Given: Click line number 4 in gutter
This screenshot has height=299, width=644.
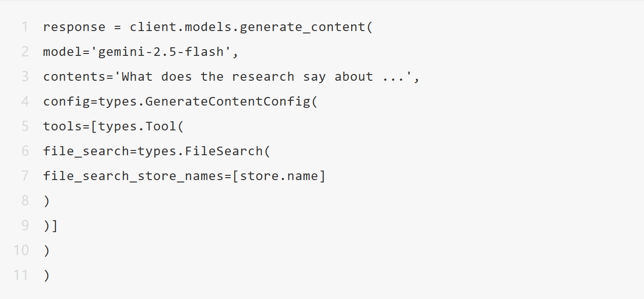Looking at the screenshot, I should [25, 101].
